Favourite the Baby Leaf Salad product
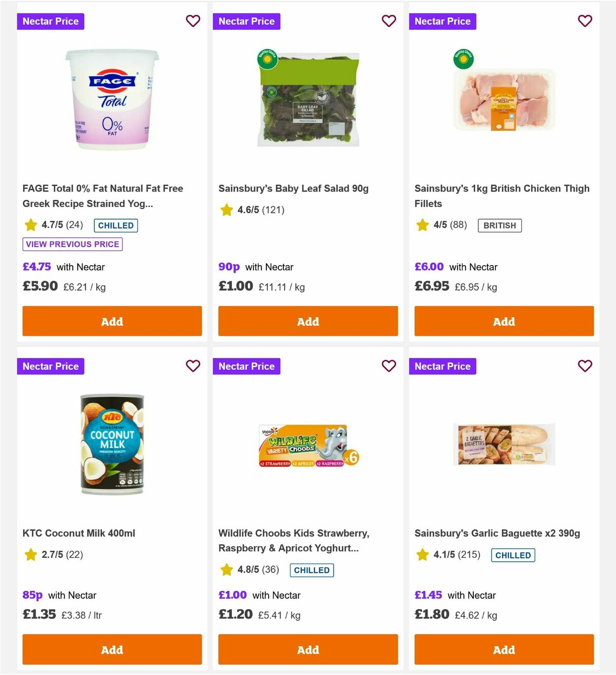The width and height of the screenshot is (616, 675). click(x=389, y=21)
